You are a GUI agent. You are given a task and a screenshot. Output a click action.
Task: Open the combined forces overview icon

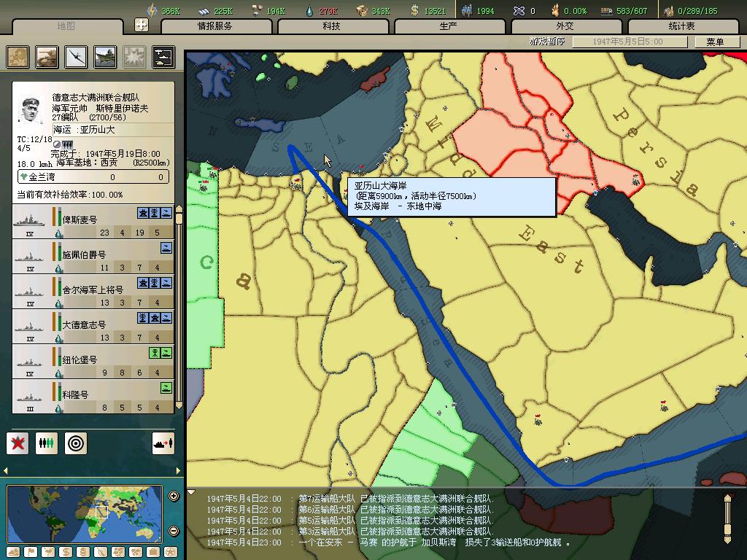163,57
